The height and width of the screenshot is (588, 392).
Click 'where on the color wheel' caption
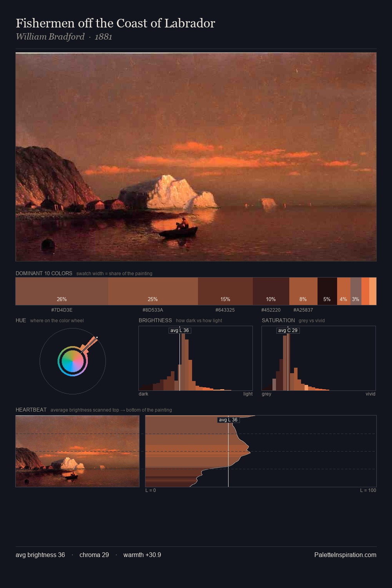point(57,321)
